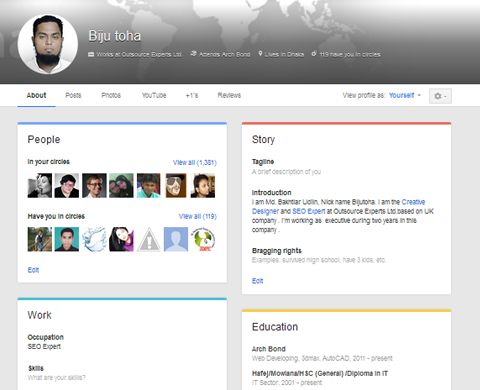
Task: Switch to the Posts tab
Action: point(73,95)
